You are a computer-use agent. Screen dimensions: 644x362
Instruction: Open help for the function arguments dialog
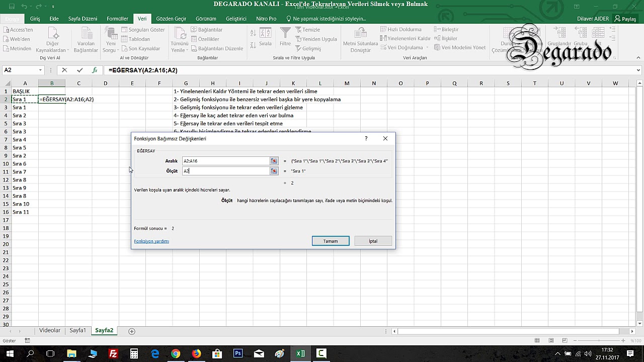(x=366, y=138)
